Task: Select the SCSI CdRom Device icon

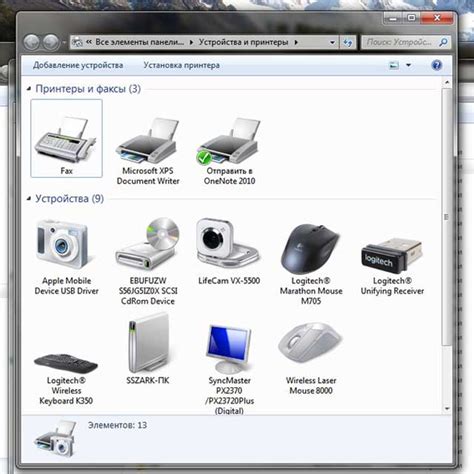Action: point(148,261)
